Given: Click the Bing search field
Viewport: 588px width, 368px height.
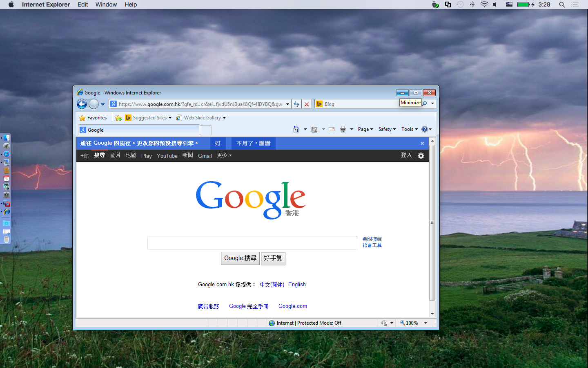Looking at the screenshot, I should coord(360,104).
